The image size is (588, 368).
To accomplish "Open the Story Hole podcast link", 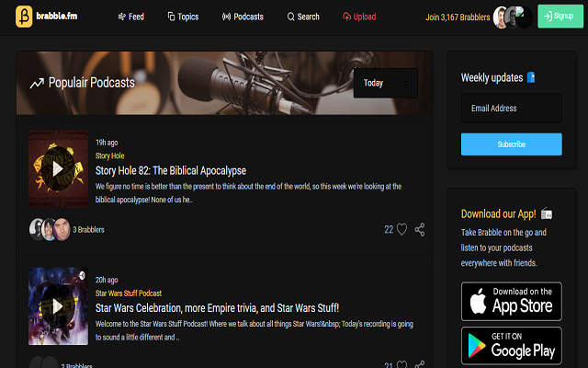I will pyautogui.click(x=110, y=155).
